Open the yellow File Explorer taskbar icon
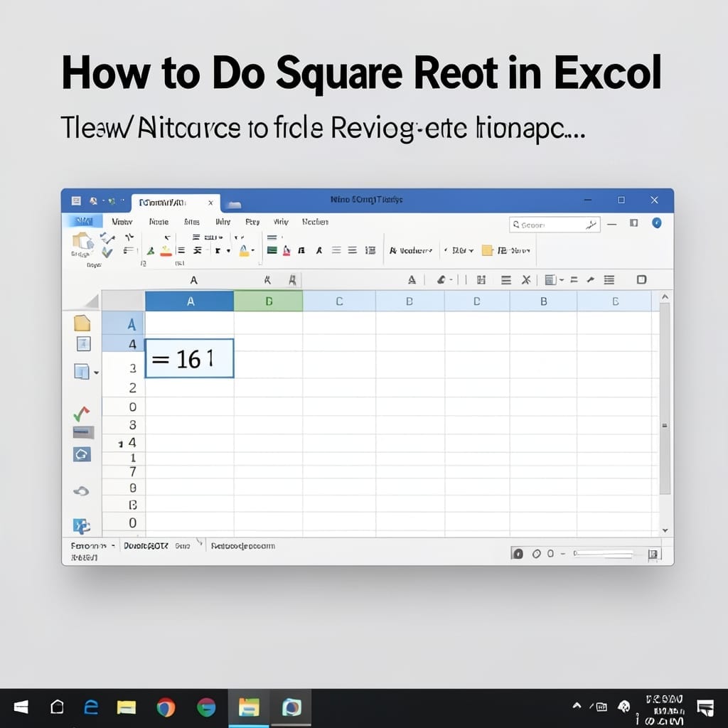728x728 pixels. (127, 707)
